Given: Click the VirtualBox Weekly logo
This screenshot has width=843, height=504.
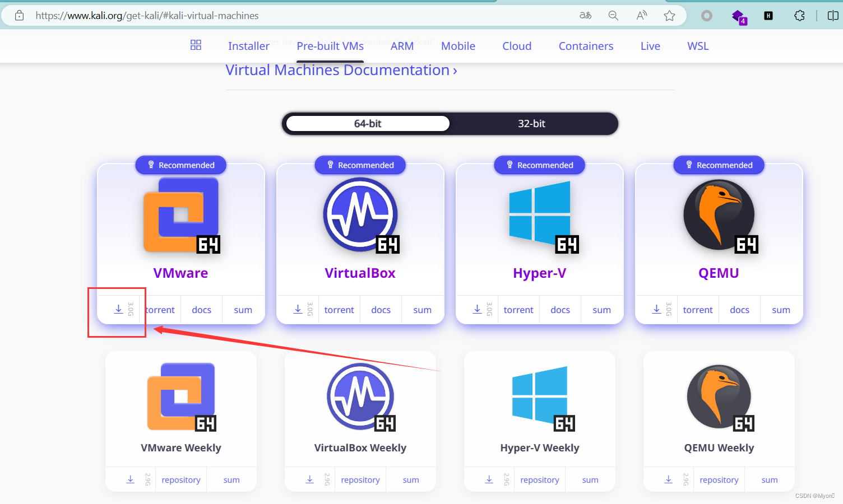Looking at the screenshot, I should 360,396.
